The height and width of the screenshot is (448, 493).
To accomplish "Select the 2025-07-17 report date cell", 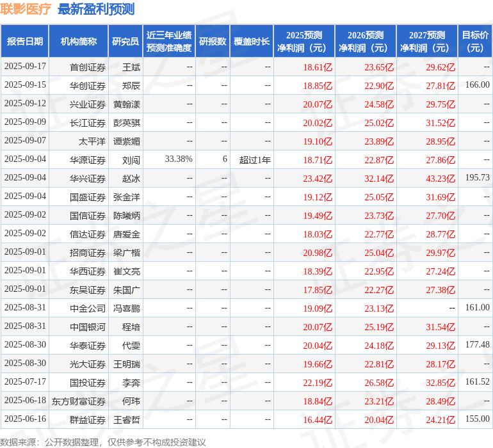I will coord(25,382).
